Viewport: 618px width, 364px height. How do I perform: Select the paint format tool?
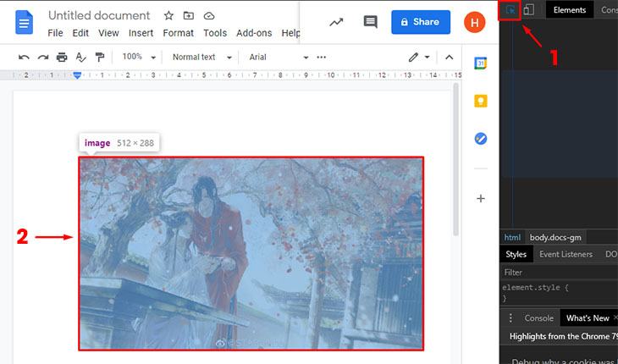click(100, 57)
